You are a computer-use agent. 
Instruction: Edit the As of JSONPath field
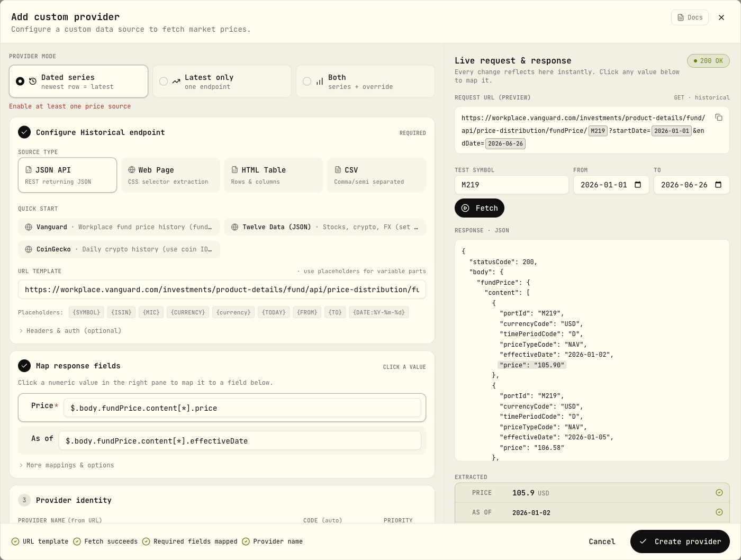pos(240,440)
